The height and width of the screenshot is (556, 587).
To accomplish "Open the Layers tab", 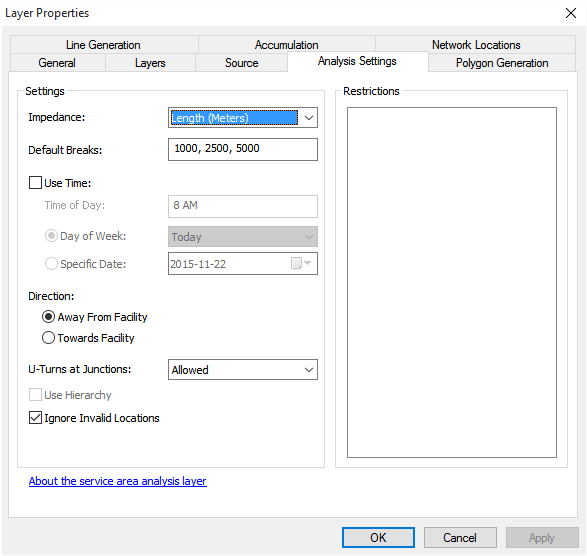I will (x=150, y=63).
